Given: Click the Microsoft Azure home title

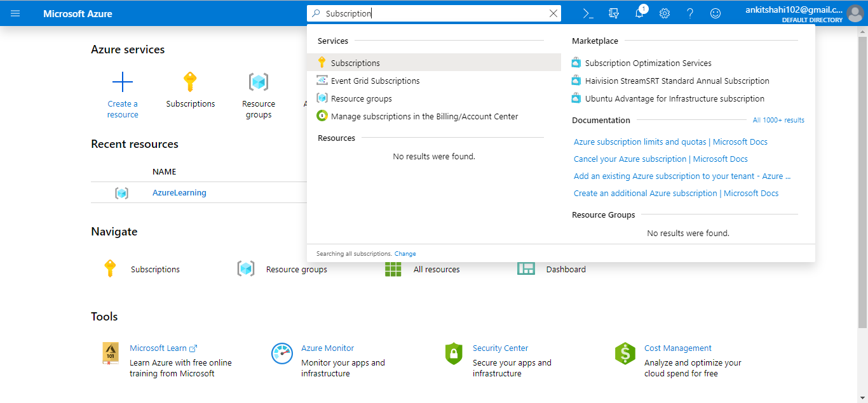Looking at the screenshot, I should [x=78, y=13].
